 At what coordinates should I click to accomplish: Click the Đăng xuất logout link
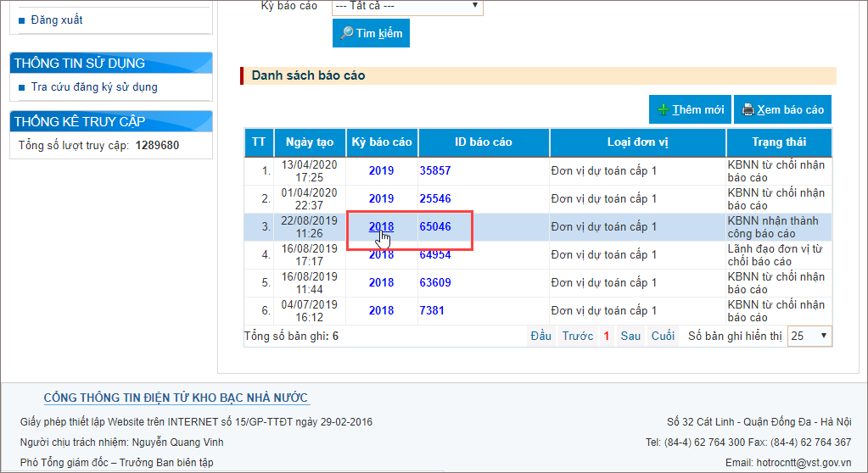tap(57, 19)
